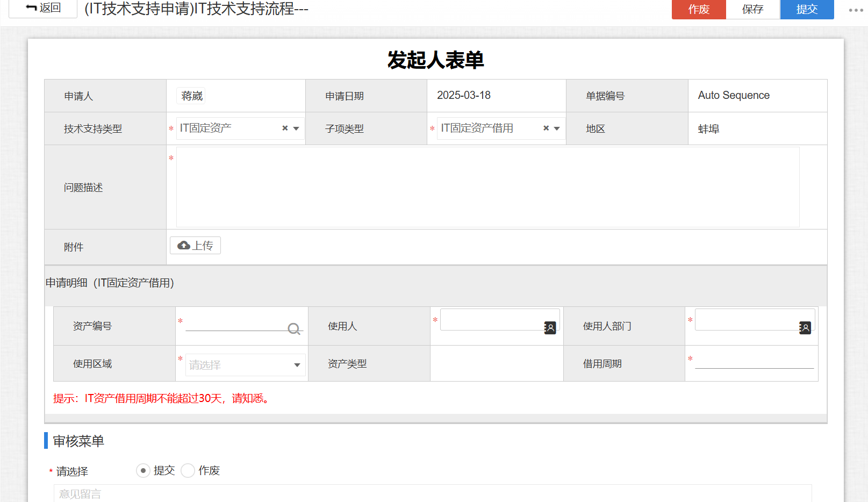Select the 提交 radio option
Viewport: 868px width, 502px height.
(x=143, y=471)
